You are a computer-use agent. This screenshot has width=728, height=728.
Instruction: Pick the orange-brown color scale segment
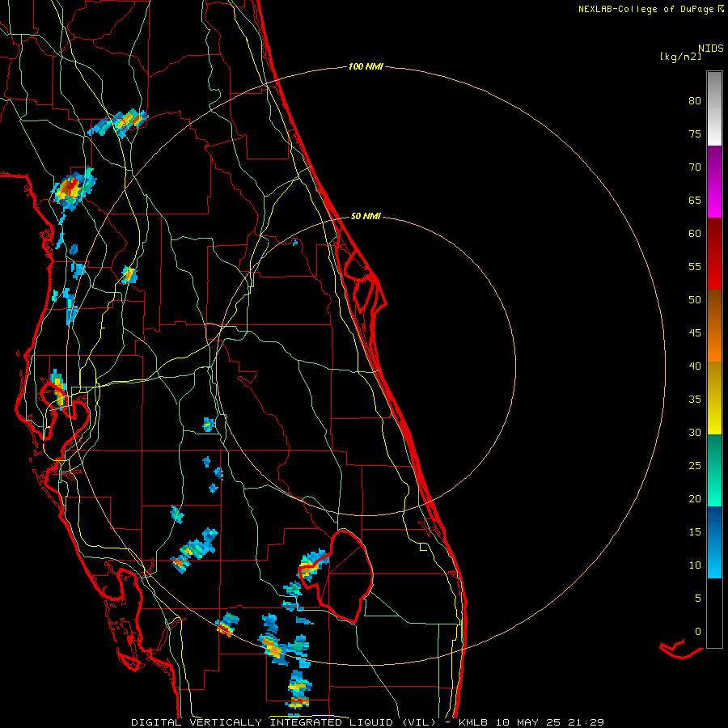[x=714, y=325]
